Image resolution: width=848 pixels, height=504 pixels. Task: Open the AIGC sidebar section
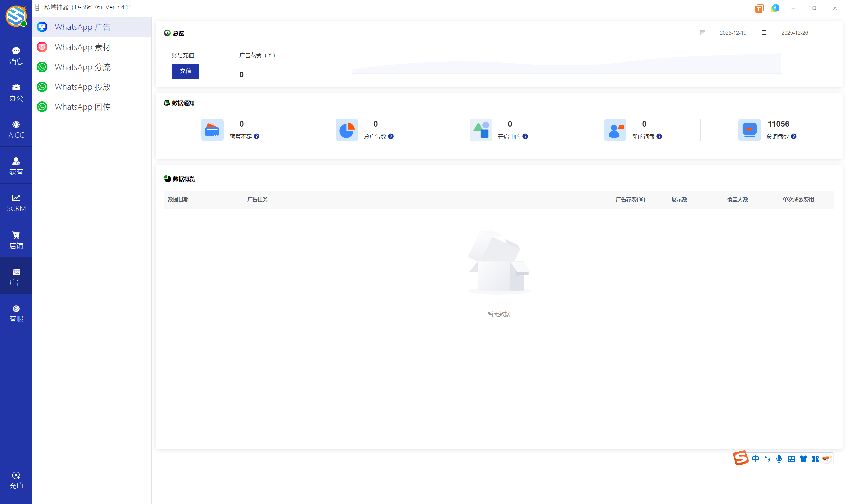16,129
